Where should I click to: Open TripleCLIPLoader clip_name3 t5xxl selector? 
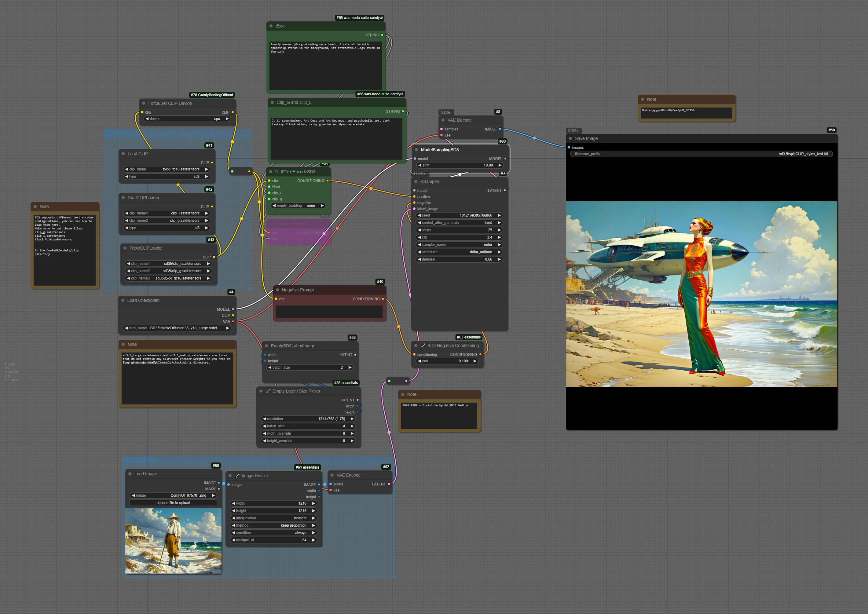coord(168,279)
